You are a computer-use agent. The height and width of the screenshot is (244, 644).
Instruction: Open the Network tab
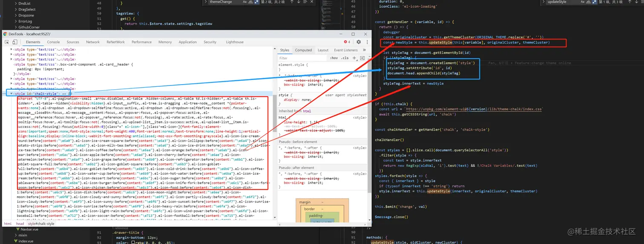coord(93,42)
